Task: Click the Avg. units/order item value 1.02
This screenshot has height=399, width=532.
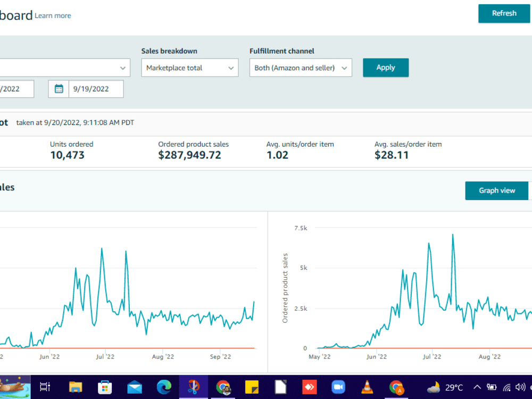Action: 277,155
